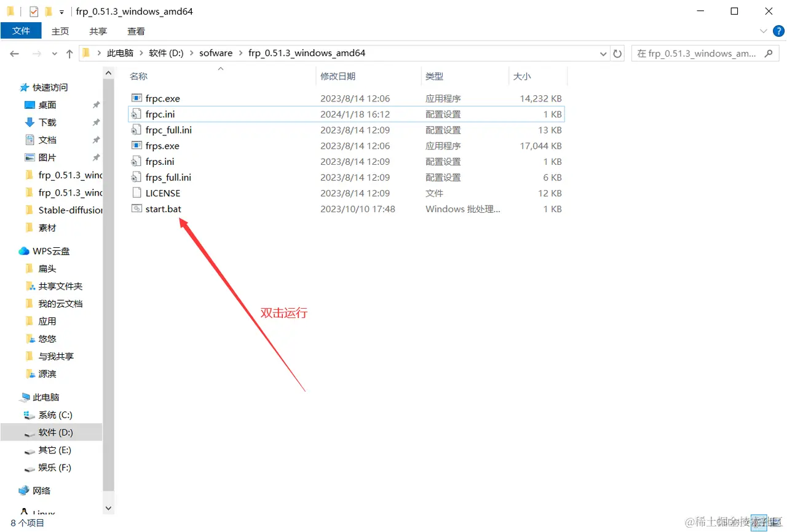
Task: Switch to the 查看 ribbon tab
Action: [136, 31]
